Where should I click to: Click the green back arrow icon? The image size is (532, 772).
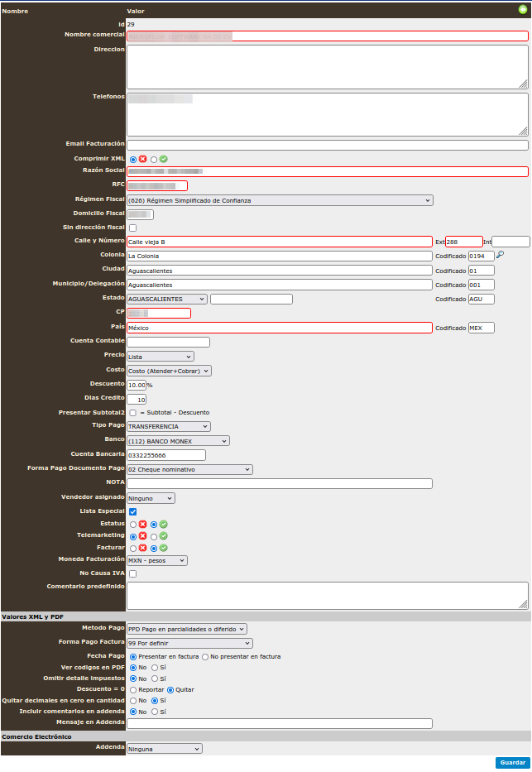point(523,9)
